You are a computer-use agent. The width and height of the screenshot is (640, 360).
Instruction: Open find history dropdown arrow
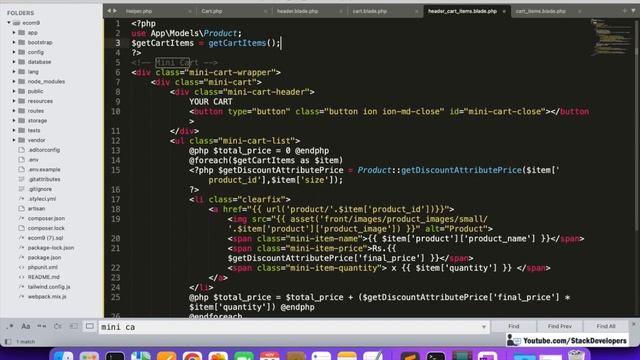pos(484,327)
